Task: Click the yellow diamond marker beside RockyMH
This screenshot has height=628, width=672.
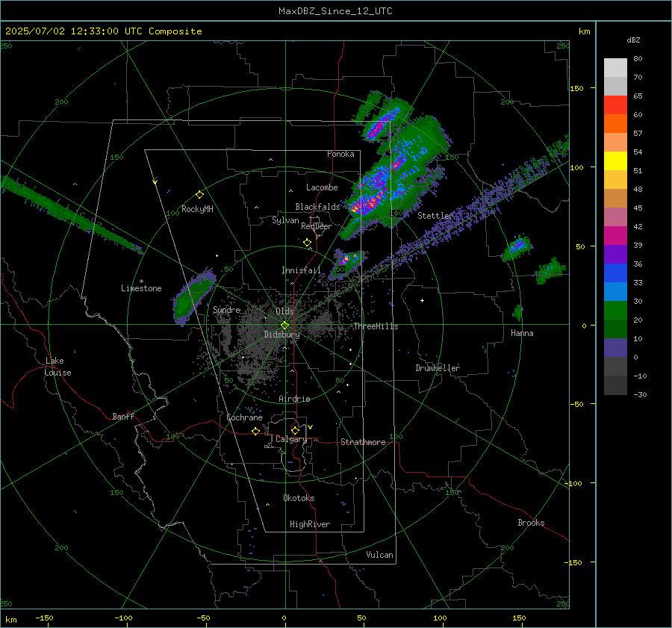Action: coord(199,195)
